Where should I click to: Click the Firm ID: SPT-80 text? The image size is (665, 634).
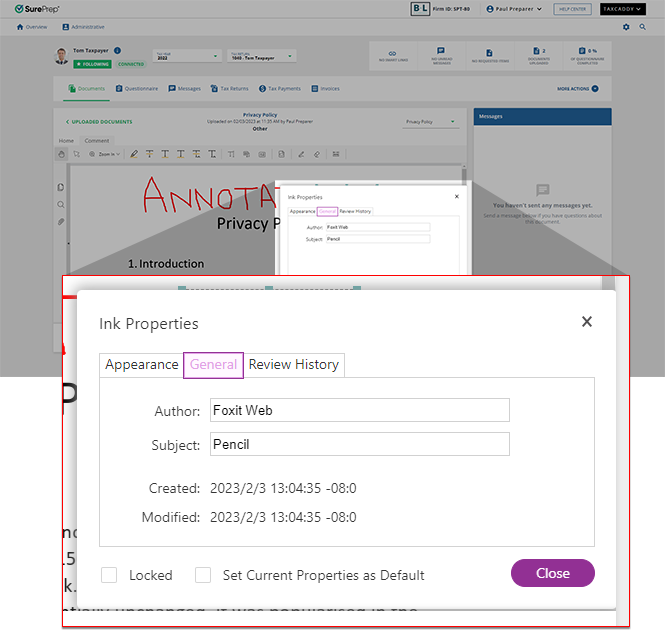coord(451,9)
